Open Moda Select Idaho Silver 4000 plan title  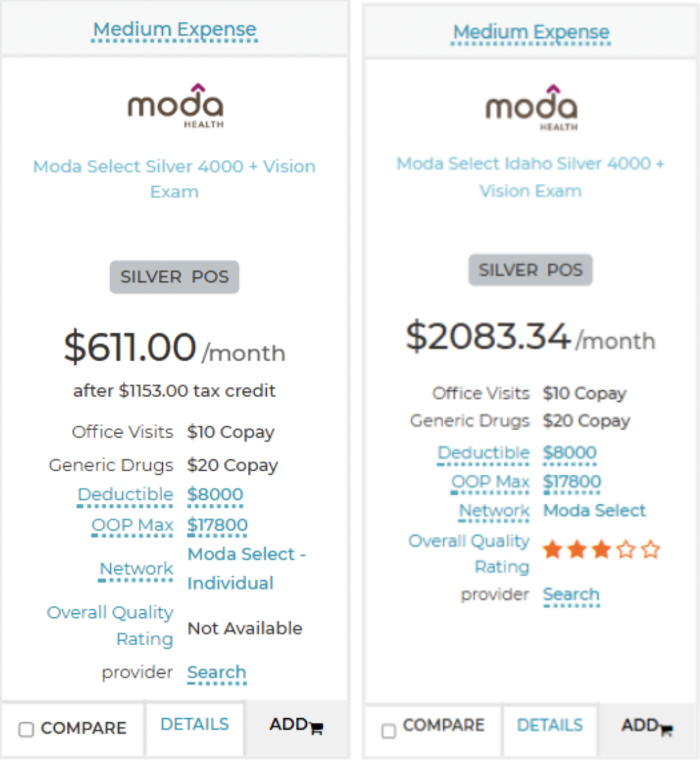(x=530, y=176)
